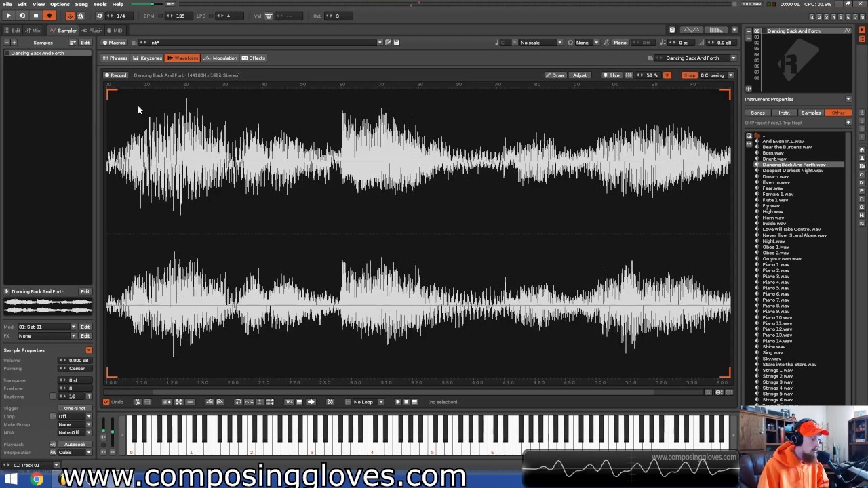Select the Waveform tab

[x=182, y=58]
